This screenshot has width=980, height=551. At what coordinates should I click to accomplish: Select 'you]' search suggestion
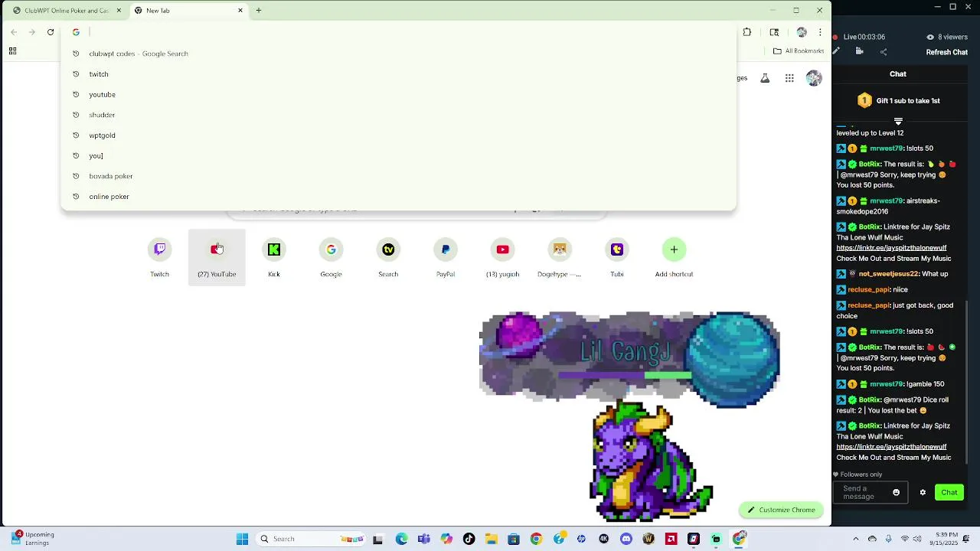tap(398, 155)
